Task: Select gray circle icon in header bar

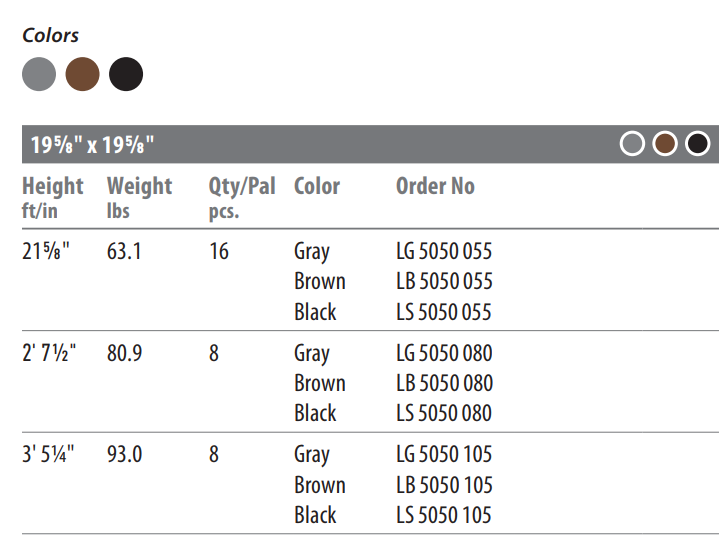Action: [632, 144]
